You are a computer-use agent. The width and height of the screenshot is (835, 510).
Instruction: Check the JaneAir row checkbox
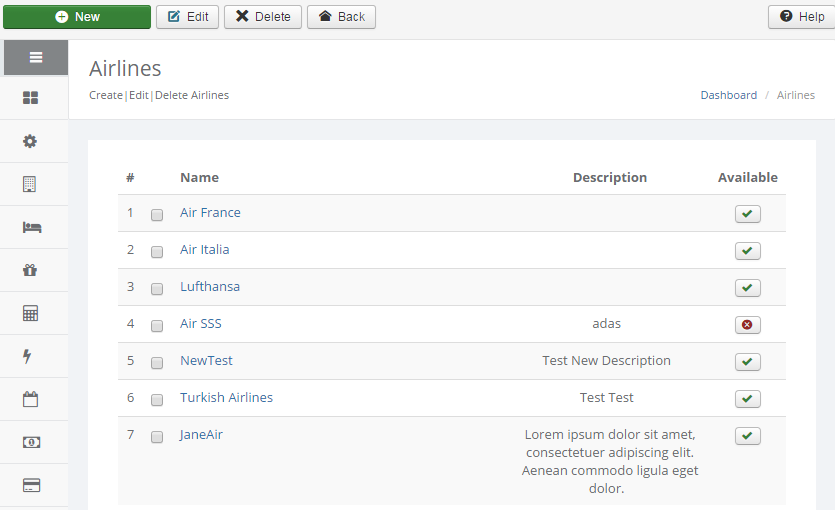coord(157,437)
